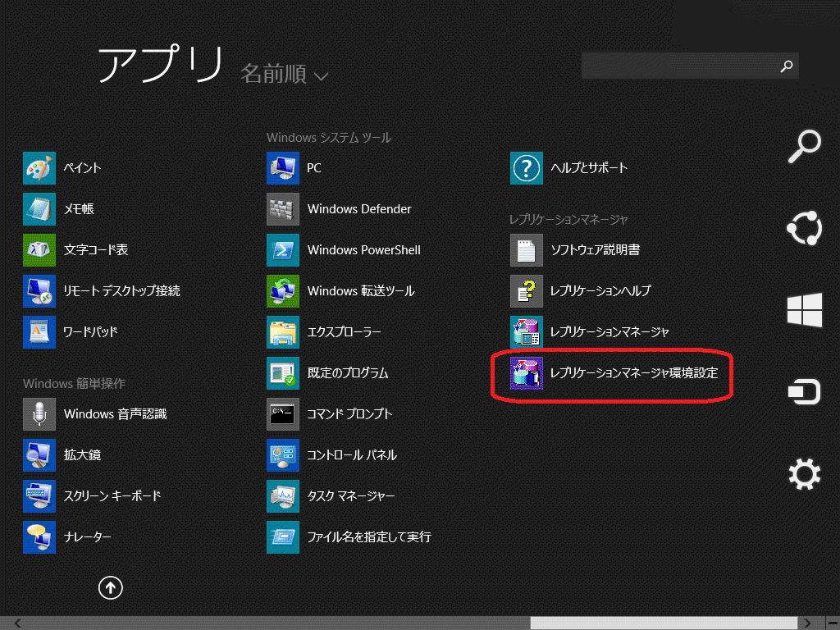Open the Search charm
This screenshot has height=630, width=840.
805,146
